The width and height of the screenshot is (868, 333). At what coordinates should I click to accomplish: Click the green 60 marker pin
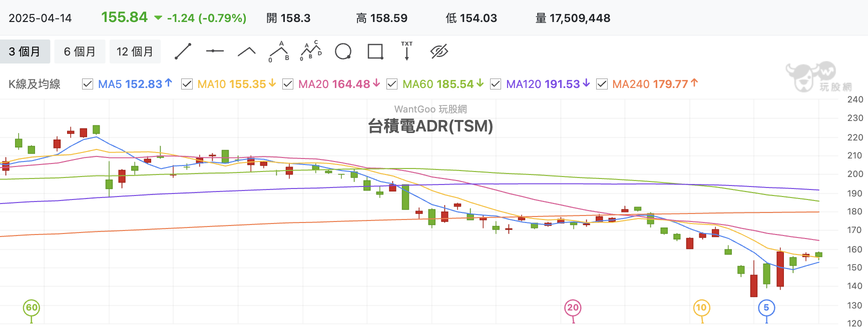[x=32, y=308]
